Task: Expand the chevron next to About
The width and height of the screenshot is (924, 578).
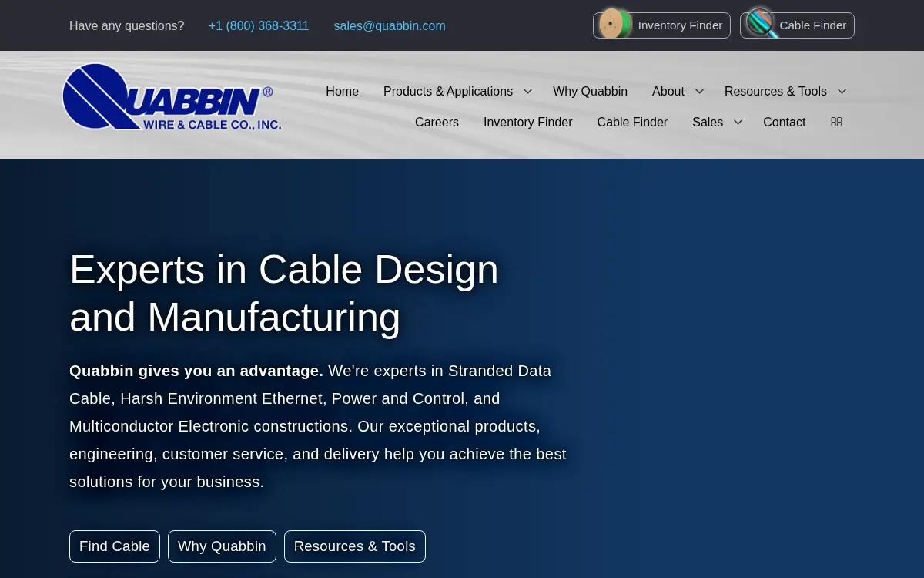Action: (x=699, y=91)
